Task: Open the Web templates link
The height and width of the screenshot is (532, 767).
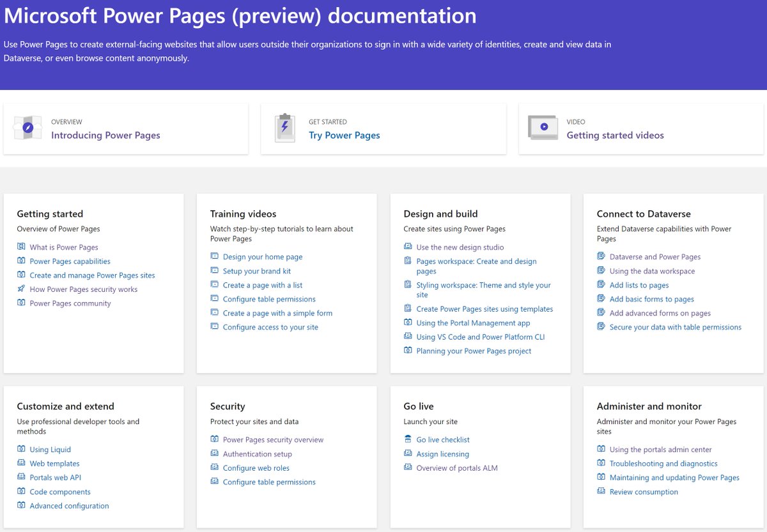Action: coord(55,464)
